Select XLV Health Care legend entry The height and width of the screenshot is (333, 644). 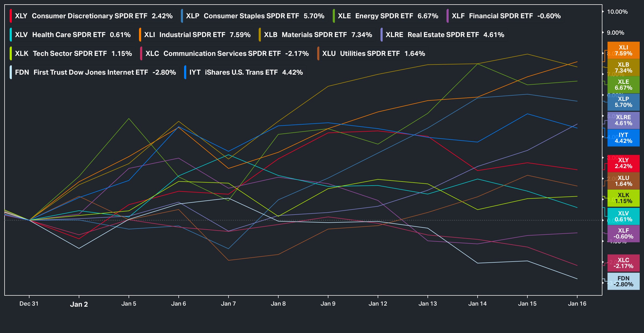click(72, 35)
